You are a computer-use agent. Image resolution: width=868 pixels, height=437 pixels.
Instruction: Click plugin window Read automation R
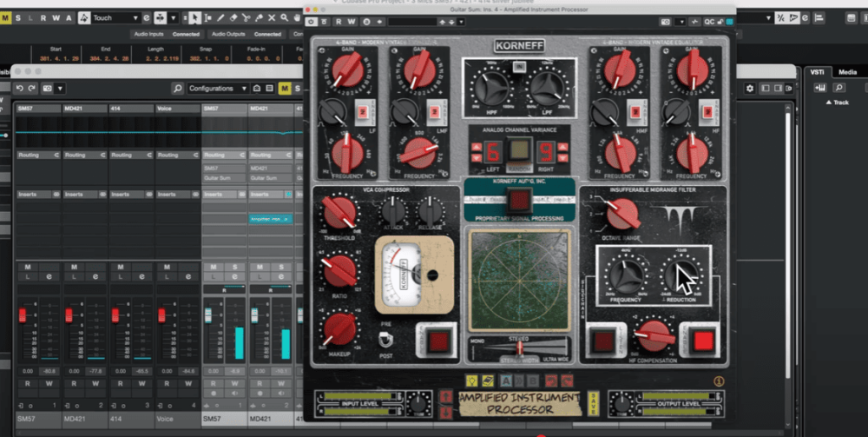pos(339,22)
